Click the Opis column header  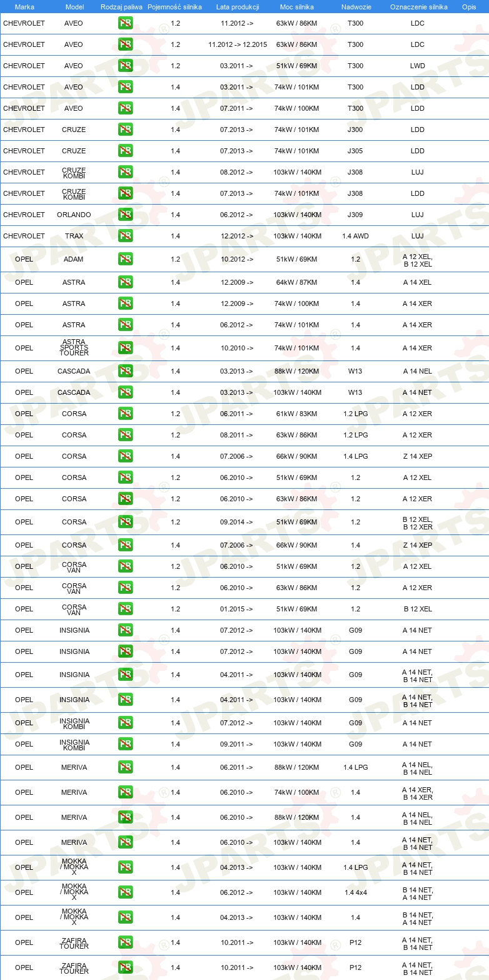[x=469, y=7]
